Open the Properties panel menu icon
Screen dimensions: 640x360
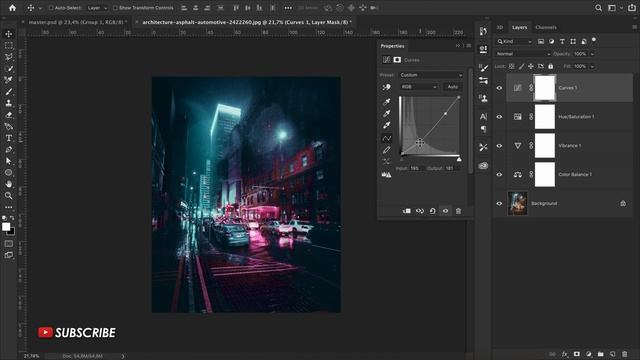click(469, 46)
